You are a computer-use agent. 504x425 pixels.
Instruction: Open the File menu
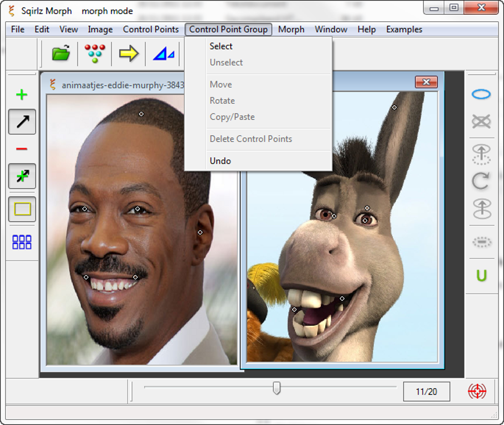18,29
